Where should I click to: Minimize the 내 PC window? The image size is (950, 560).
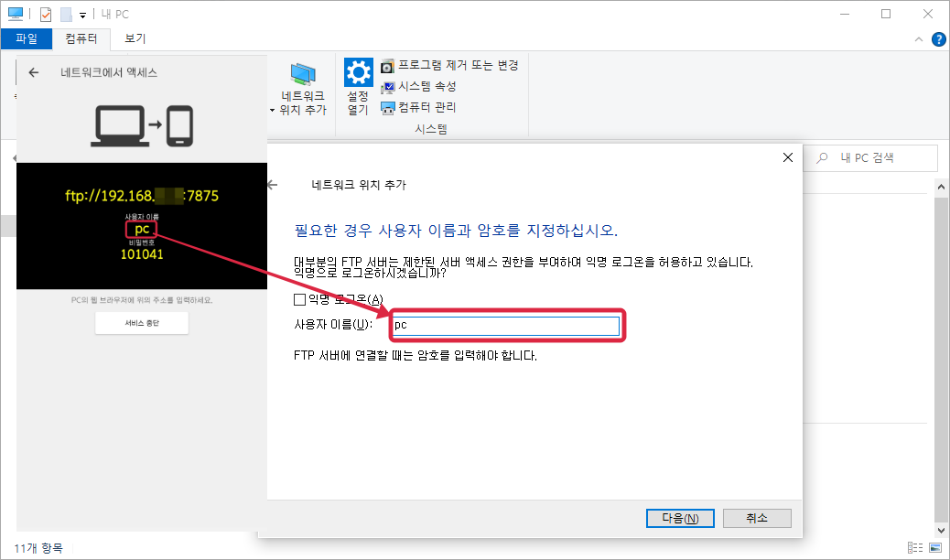click(x=845, y=14)
